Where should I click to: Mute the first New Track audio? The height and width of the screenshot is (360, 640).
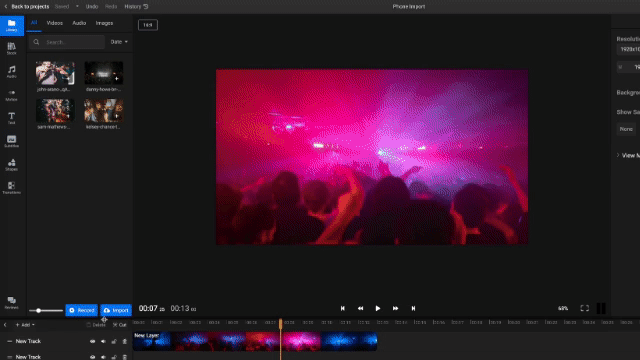[103, 341]
